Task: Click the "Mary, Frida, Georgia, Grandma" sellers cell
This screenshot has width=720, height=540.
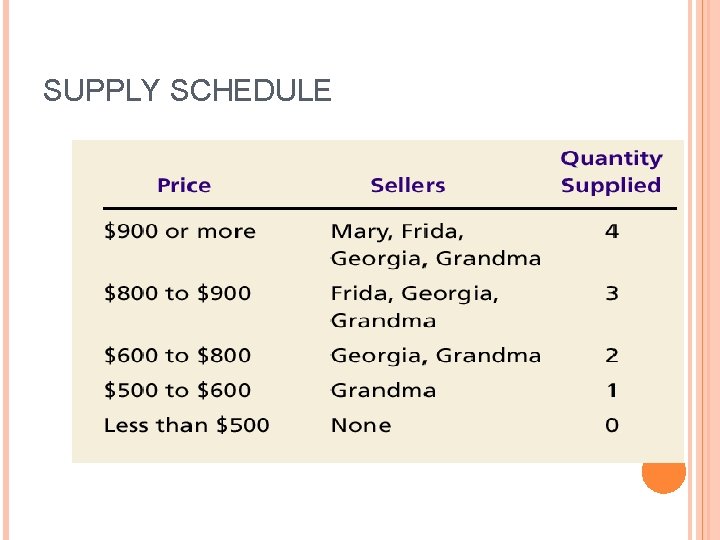Action: pyautogui.click(x=435, y=245)
